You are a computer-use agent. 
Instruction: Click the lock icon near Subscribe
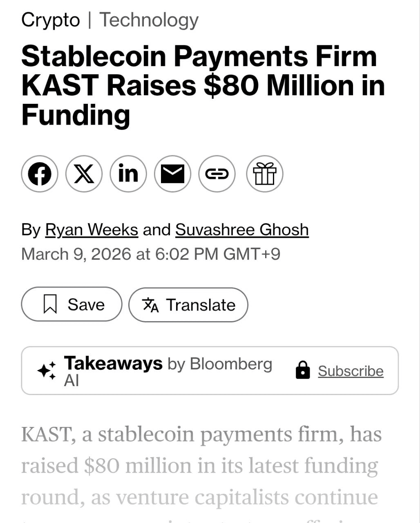click(302, 370)
